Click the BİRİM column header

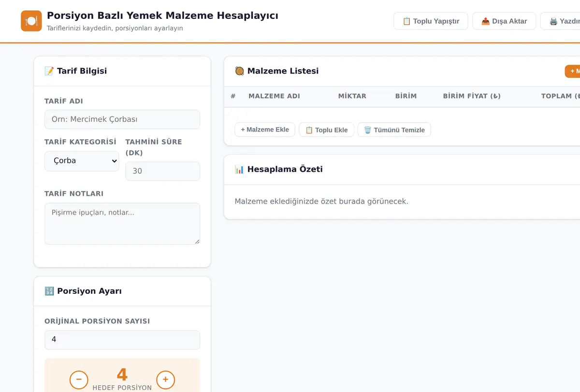406,96
